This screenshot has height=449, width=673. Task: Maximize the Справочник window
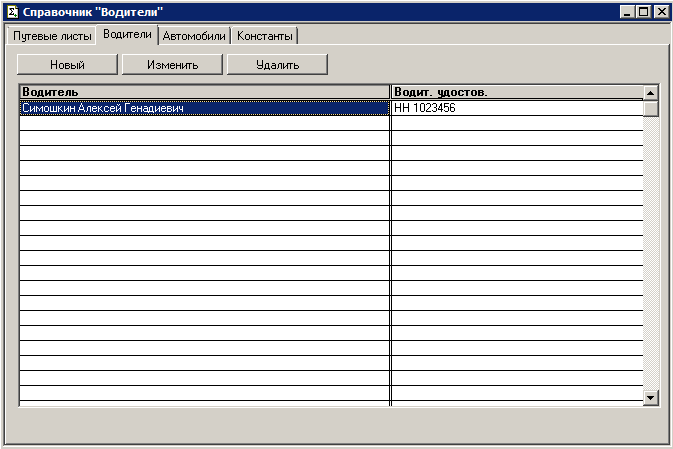(x=643, y=11)
